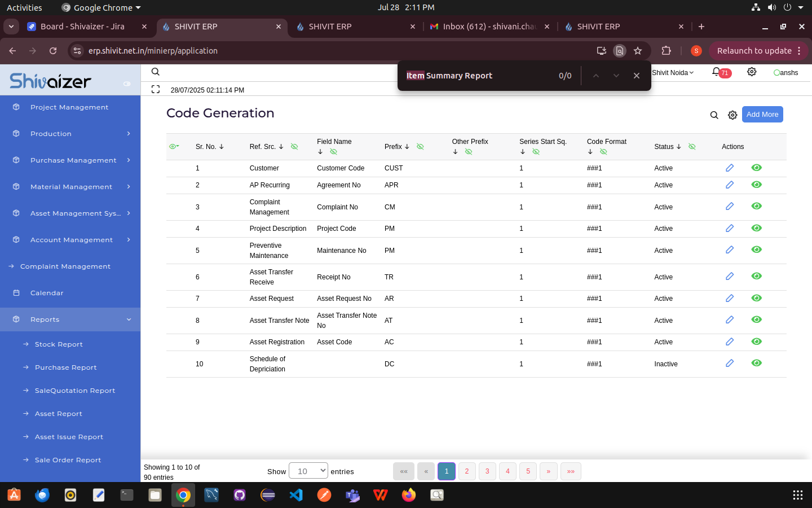
Task: Edit the Schedule of Depriciation row
Action: point(729,363)
